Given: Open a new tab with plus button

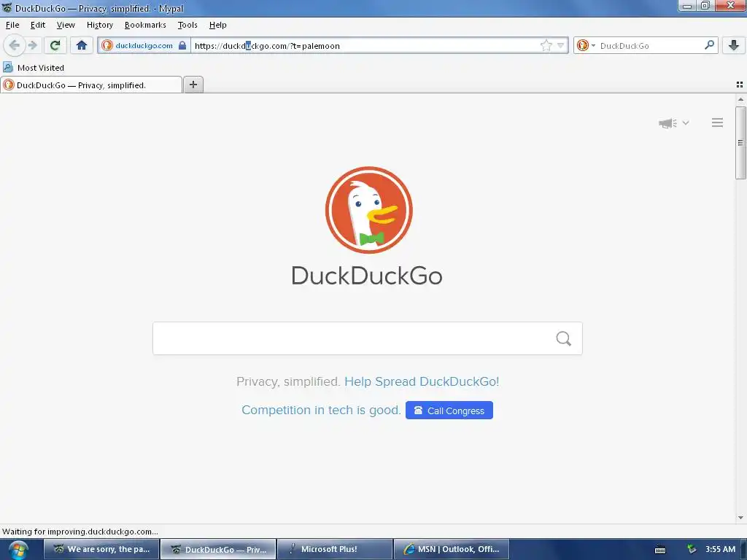Looking at the screenshot, I should [193, 85].
